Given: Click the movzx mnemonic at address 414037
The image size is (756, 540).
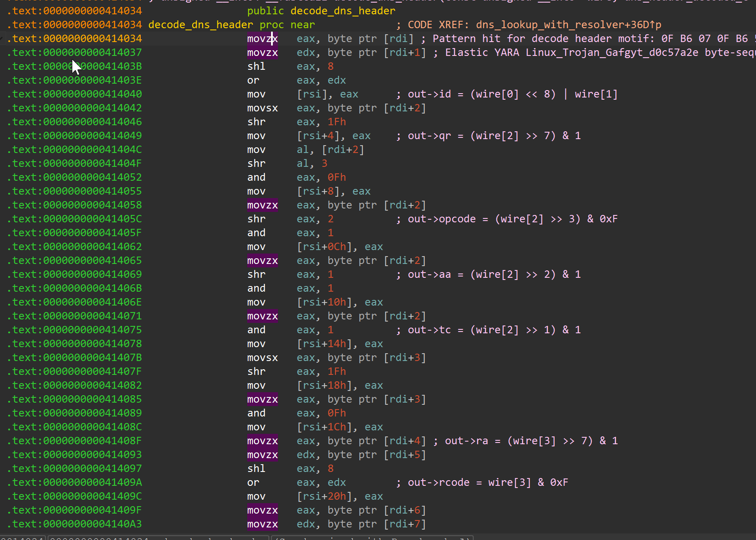Looking at the screenshot, I should click(x=262, y=52).
